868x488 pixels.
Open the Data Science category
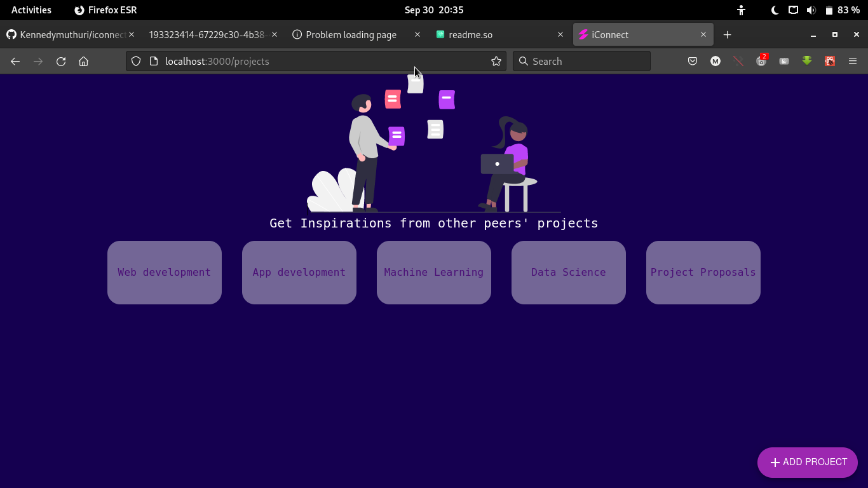click(569, 273)
